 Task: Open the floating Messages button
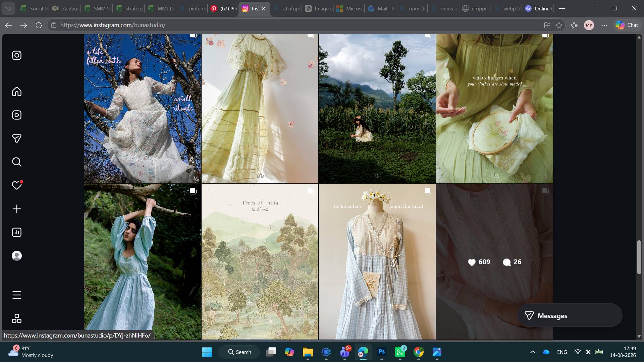pos(570,315)
